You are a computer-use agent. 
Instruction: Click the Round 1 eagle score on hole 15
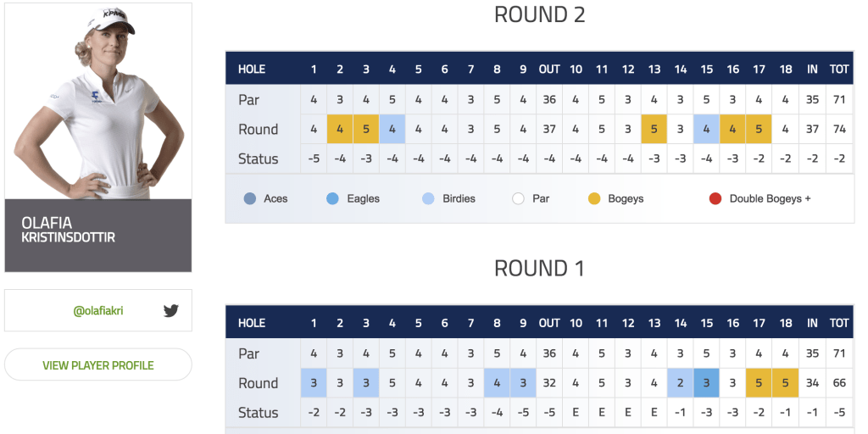(x=706, y=383)
